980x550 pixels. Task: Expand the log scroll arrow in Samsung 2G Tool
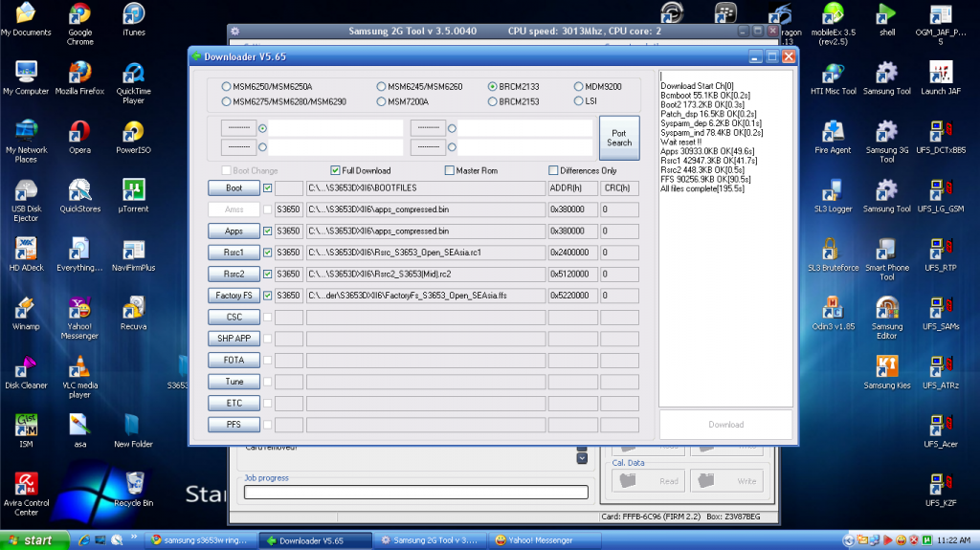tap(582, 458)
